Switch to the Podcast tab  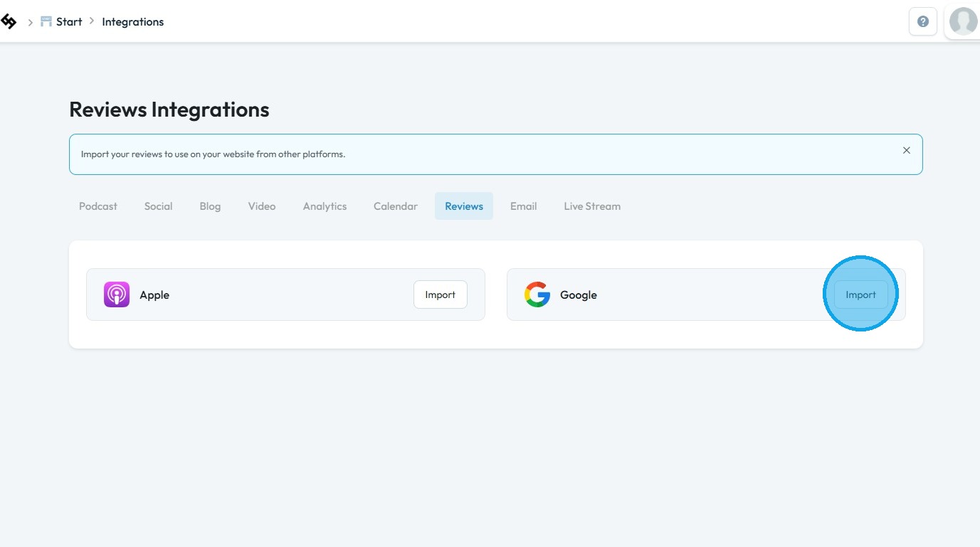click(98, 206)
